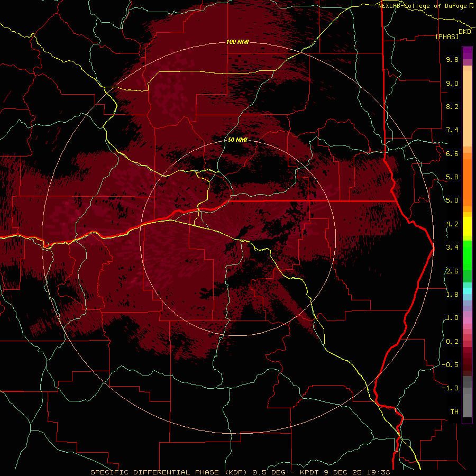Click the 5.8 legend value
The image size is (476, 476).
click(452, 177)
